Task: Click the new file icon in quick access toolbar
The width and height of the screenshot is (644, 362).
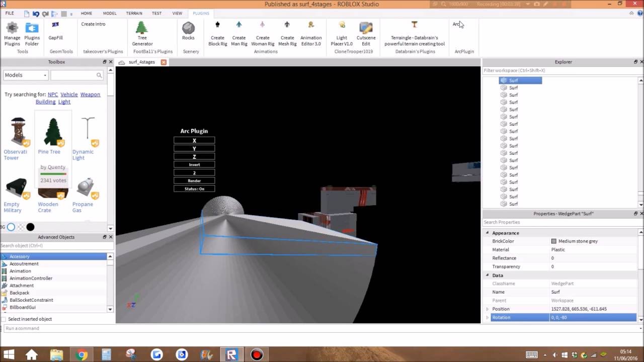Action: click(27, 14)
